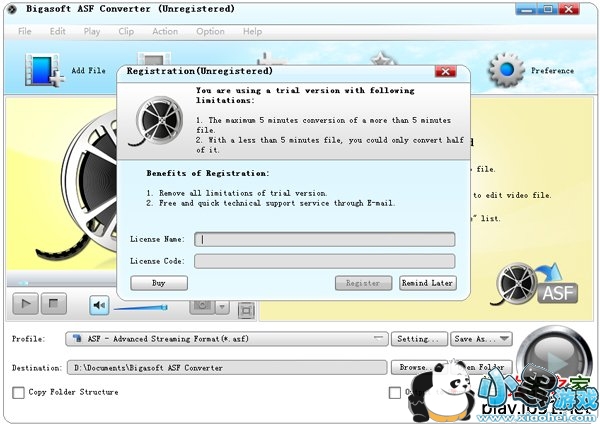Click the Play button in preview controls
Image resolution: width=600 pixels, height=426 pixels.
(x=25, y=304)
